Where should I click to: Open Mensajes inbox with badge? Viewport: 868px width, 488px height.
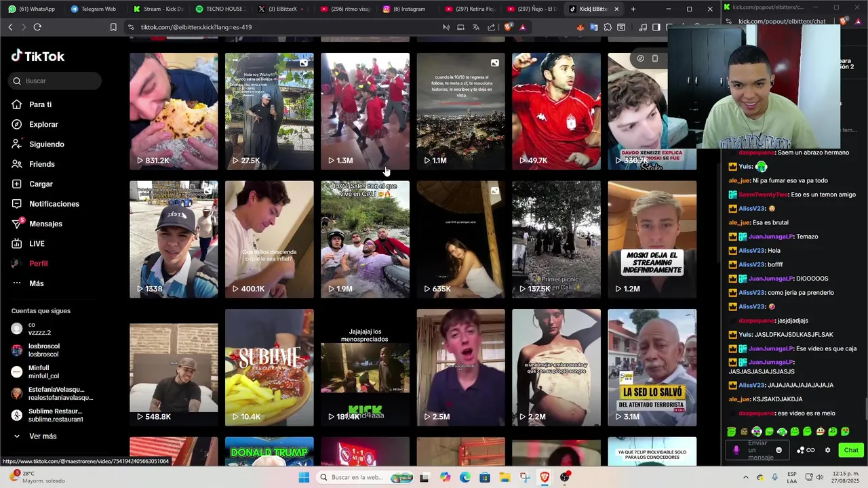click(37, 224)
